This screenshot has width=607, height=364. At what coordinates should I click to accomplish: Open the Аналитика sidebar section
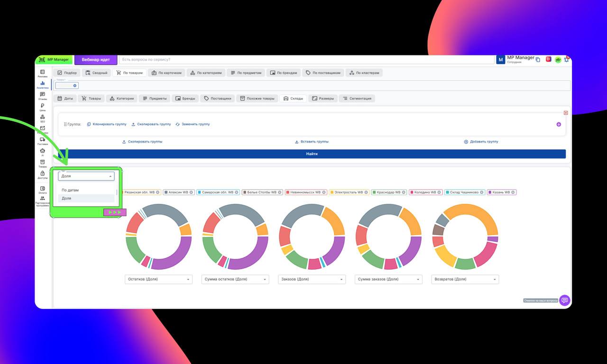click(42, 84)
